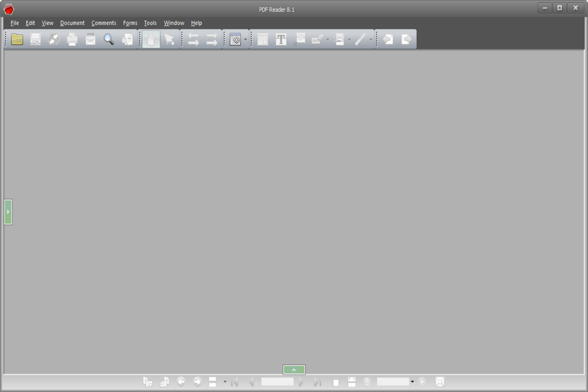Expand the bottom green panel arrow
Screen dimensions: 588x392
pos(294,370)
